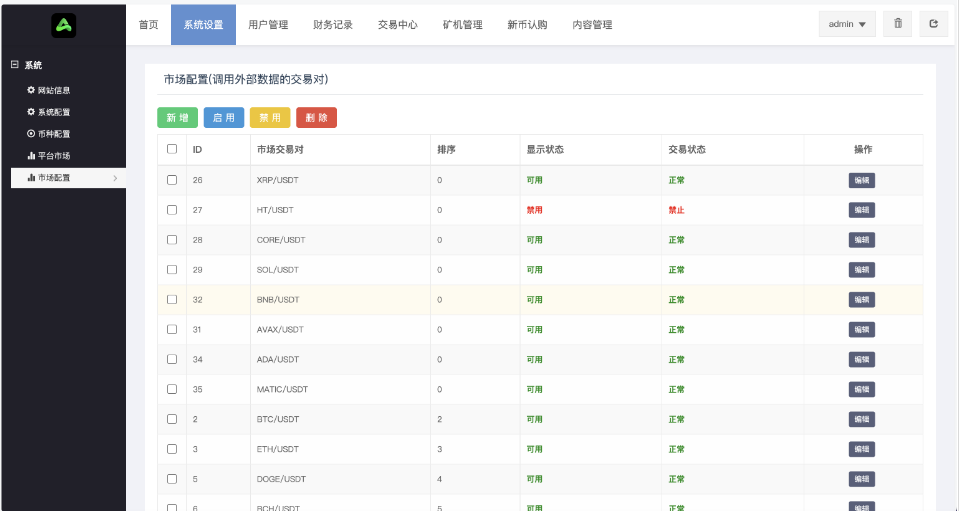Viewport: 959px width, 511px height.
Task: Open the admin user dropdown
Action: [846, 24]
